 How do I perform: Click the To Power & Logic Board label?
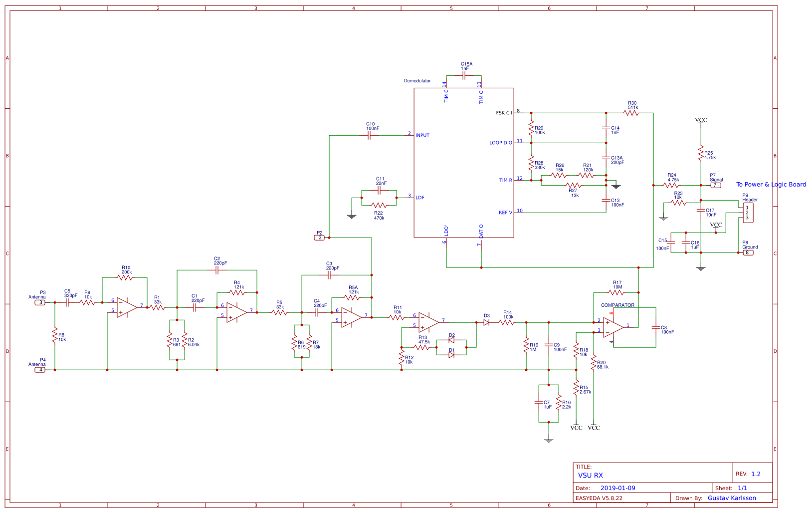pos(770,184)
